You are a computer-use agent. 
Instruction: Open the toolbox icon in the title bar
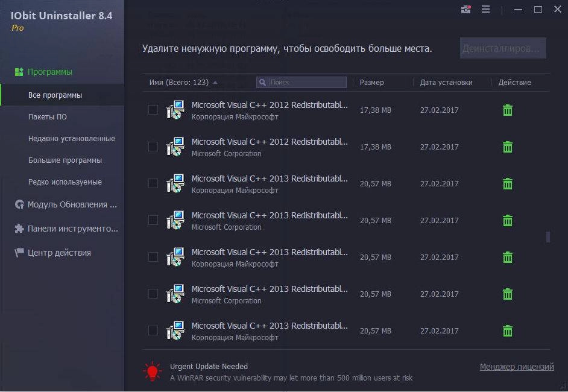[466, 9]
